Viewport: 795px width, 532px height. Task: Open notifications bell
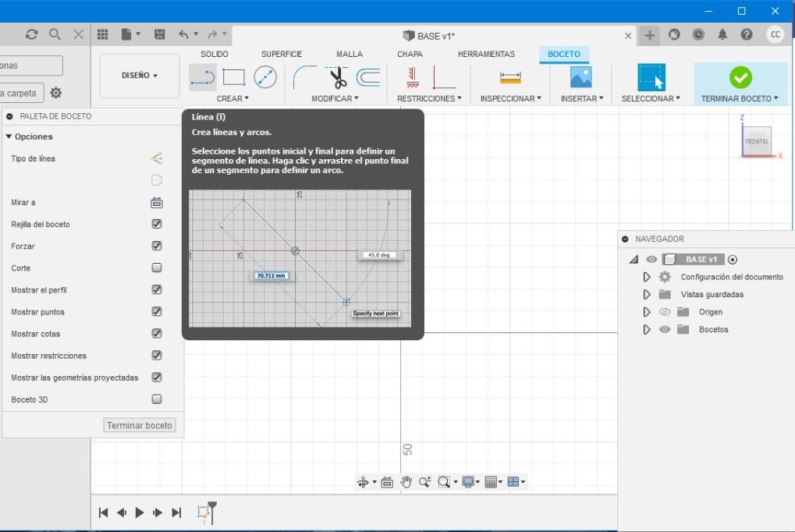(x=722, y=34)
